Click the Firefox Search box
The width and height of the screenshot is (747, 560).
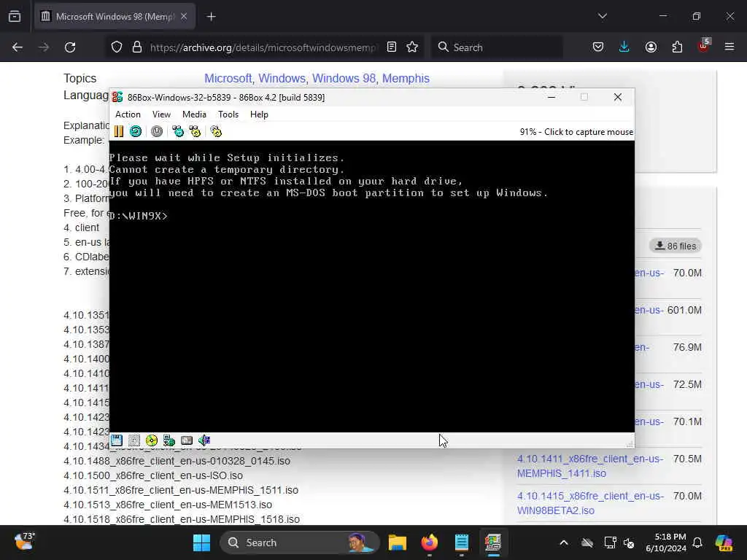[497, 47]
